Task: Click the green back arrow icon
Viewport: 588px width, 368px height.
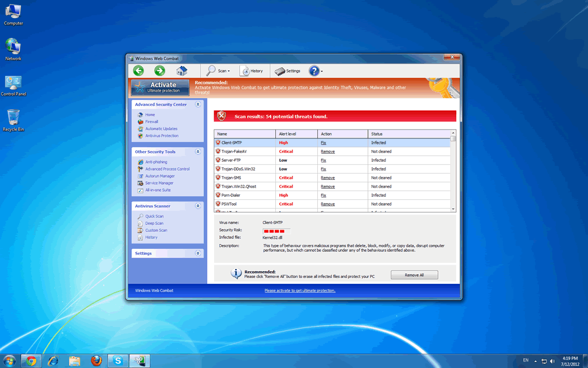Action: coord(138,71)
